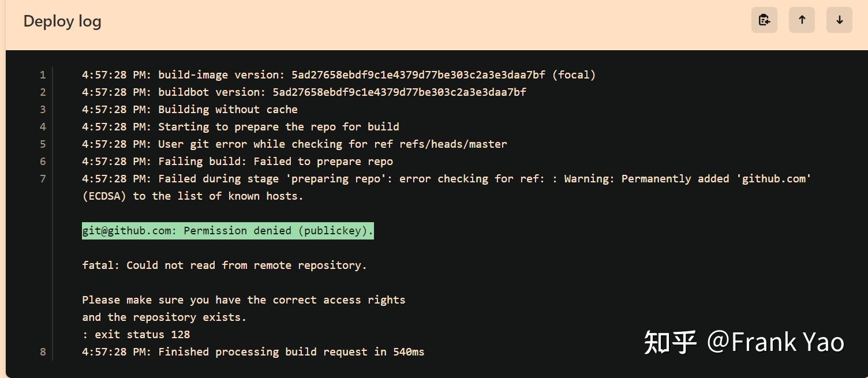Click the Finished processing build request line
The width and height of the screenshot is (868, 378).
pyautogui.click(x=253, y=351)
